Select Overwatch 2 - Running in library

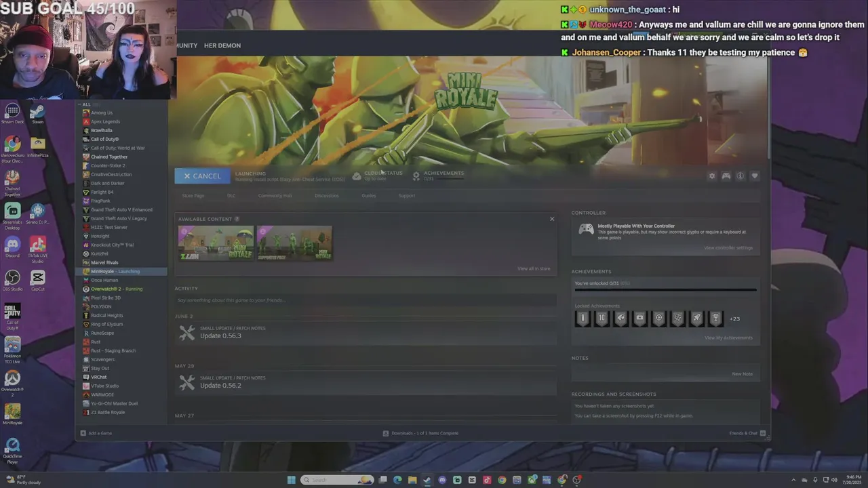(117, 289)
